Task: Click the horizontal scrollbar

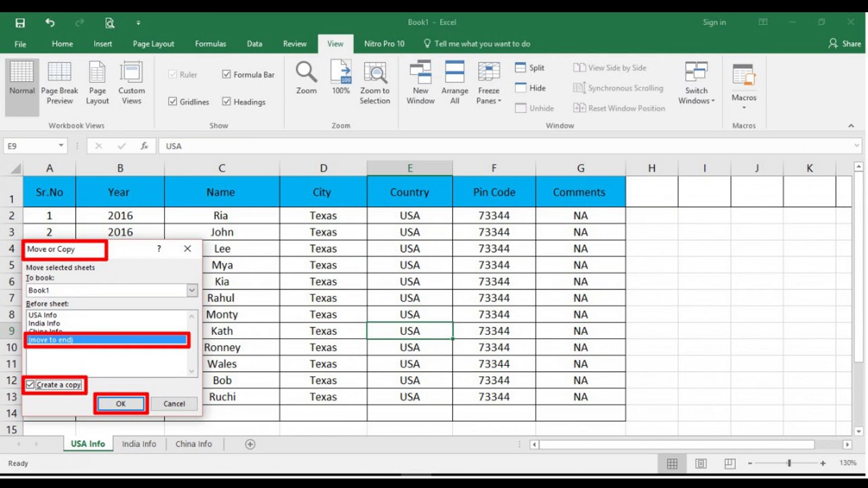Action: point(676,445)
